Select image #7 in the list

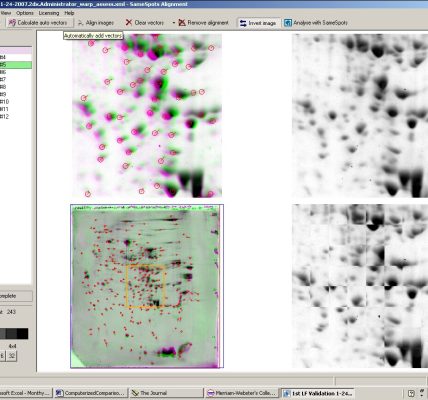point(16,79)
